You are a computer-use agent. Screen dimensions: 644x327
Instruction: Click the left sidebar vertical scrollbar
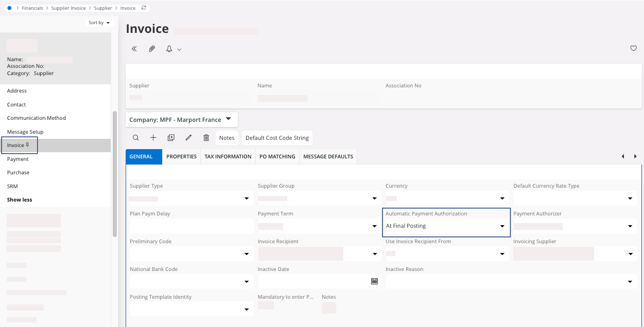coord(115,174)
